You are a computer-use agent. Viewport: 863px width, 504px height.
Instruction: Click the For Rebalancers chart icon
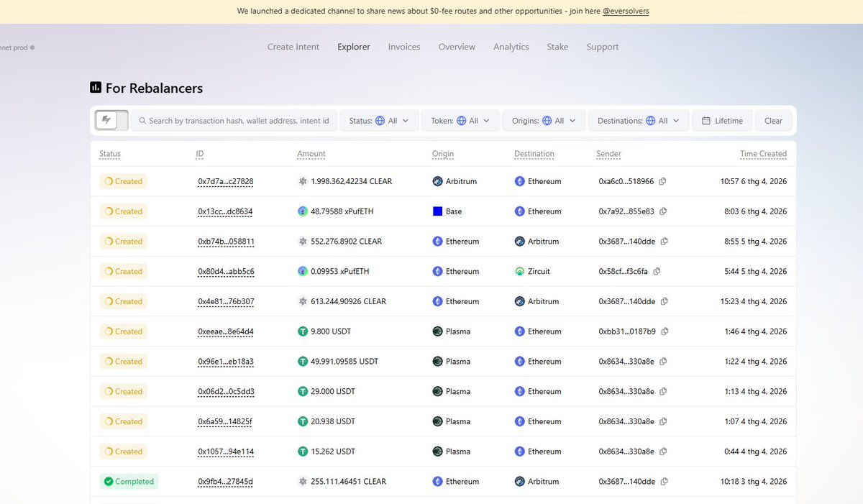click(96, 88)
